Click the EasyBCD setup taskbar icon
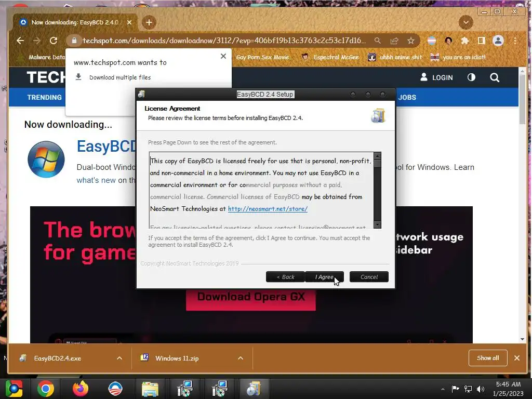The height and width of the screenshot is (399, 532). 254,389
